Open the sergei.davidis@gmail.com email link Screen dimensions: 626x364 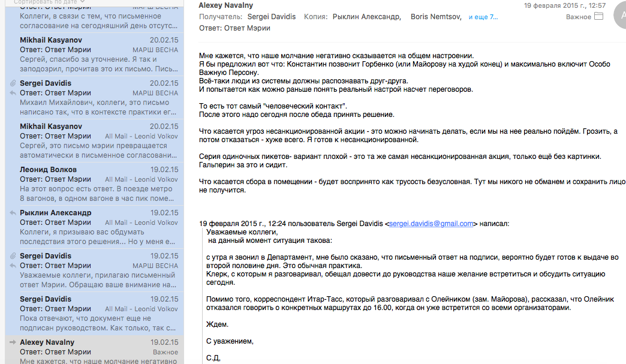(x=431, y=224)
